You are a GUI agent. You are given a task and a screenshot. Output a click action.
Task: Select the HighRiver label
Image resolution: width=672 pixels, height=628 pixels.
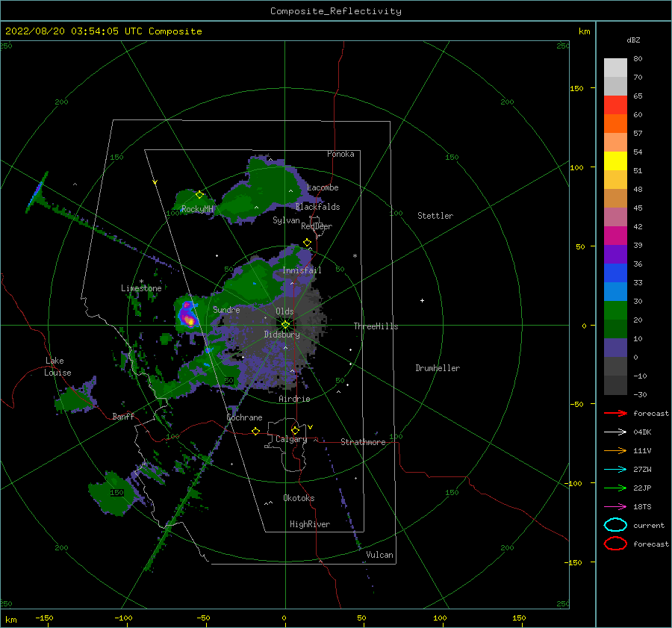pos(310,524)
